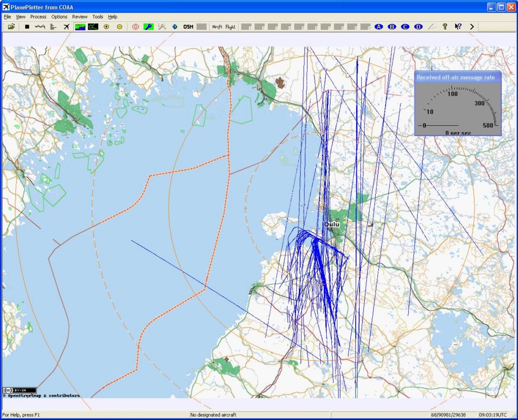
Task: Open the green wrench options icon
Action: pos(149,27)
